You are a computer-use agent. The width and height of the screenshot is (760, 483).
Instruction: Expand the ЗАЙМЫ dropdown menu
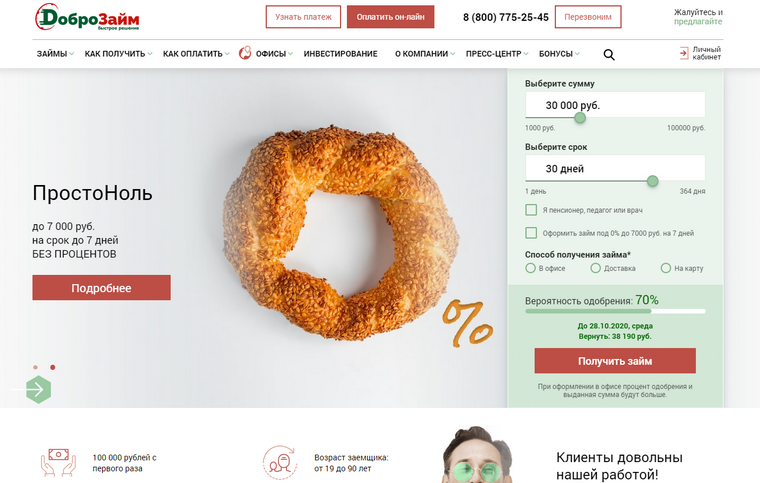(55, 54)
